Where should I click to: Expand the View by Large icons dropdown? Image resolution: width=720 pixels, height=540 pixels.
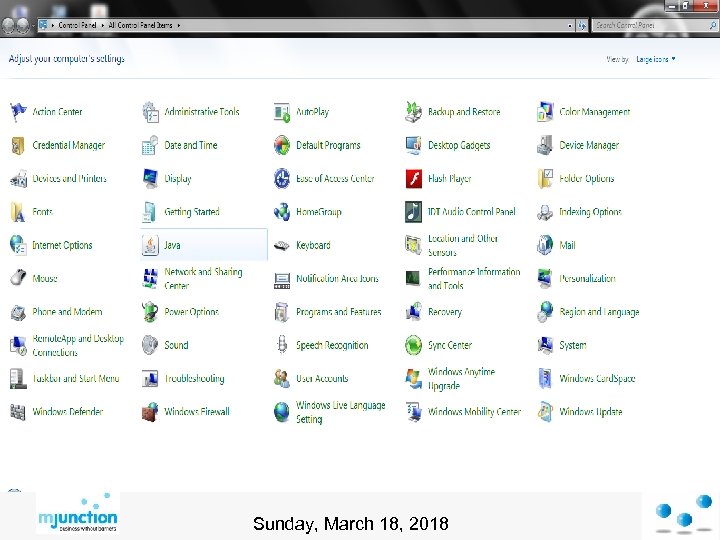656,59
